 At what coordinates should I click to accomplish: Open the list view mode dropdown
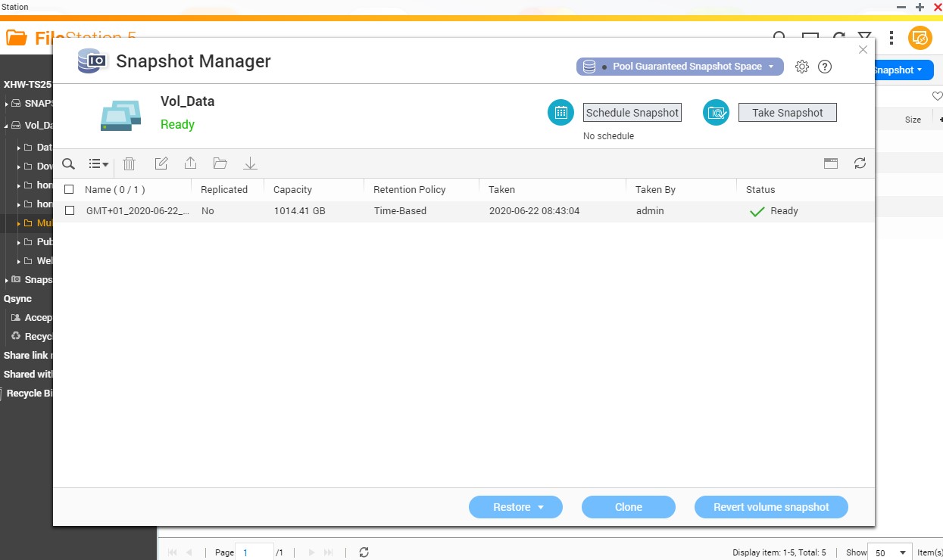point(98,163)
